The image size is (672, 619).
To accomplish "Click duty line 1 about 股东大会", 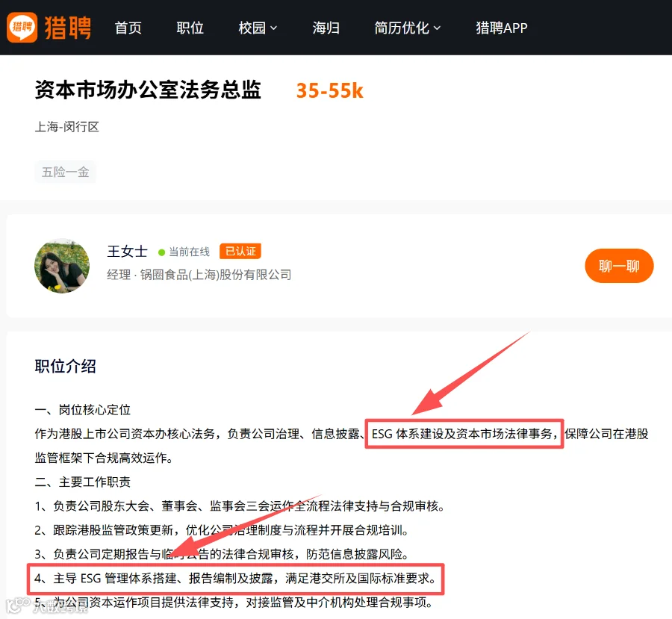I will tap(240, 506).
